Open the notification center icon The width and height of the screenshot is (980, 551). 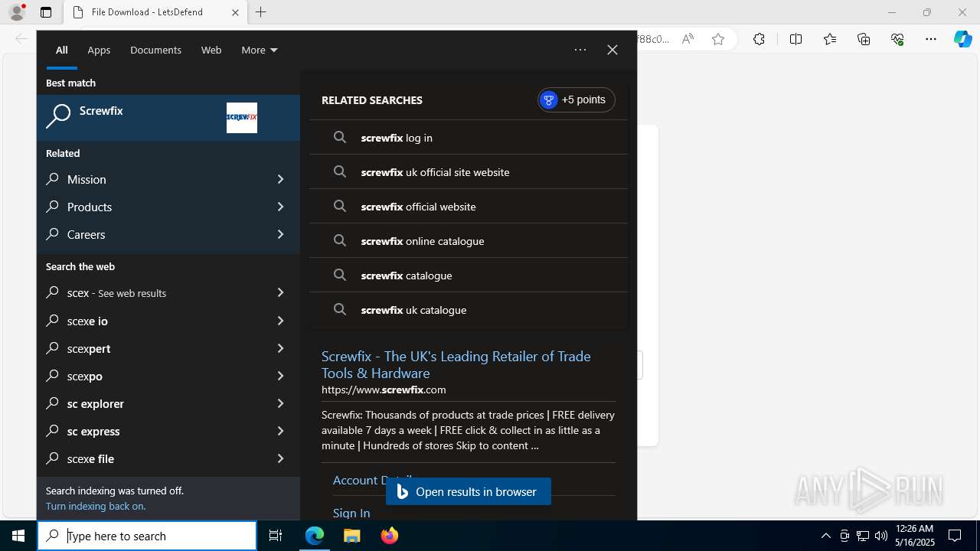955,536
